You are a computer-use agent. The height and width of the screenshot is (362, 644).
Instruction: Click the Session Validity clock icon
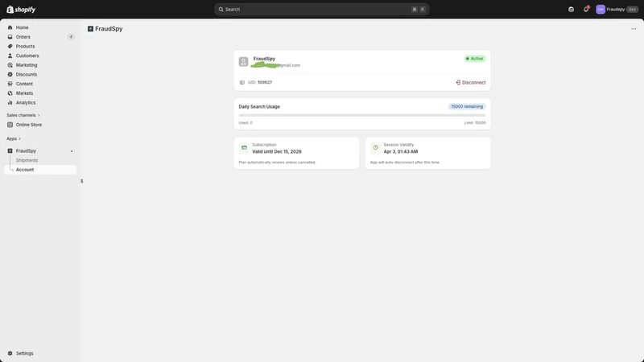pos(375,148)
